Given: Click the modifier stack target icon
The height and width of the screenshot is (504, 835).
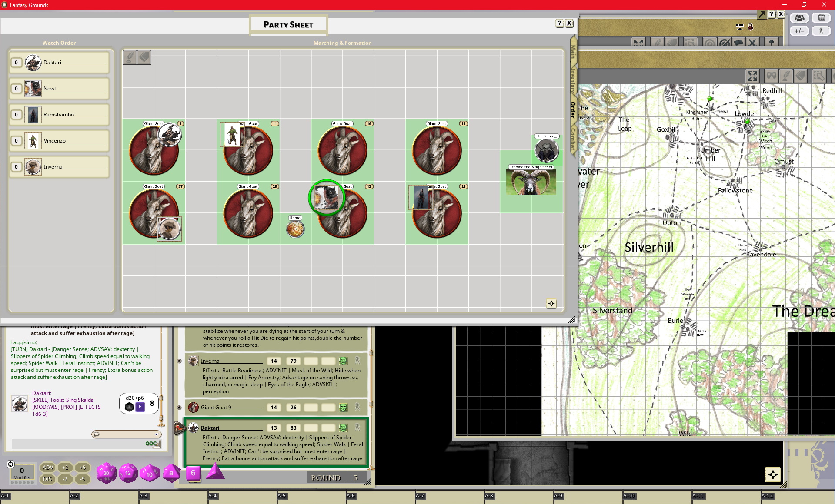Looking at the screenshot, I should [x=11, y=464].
